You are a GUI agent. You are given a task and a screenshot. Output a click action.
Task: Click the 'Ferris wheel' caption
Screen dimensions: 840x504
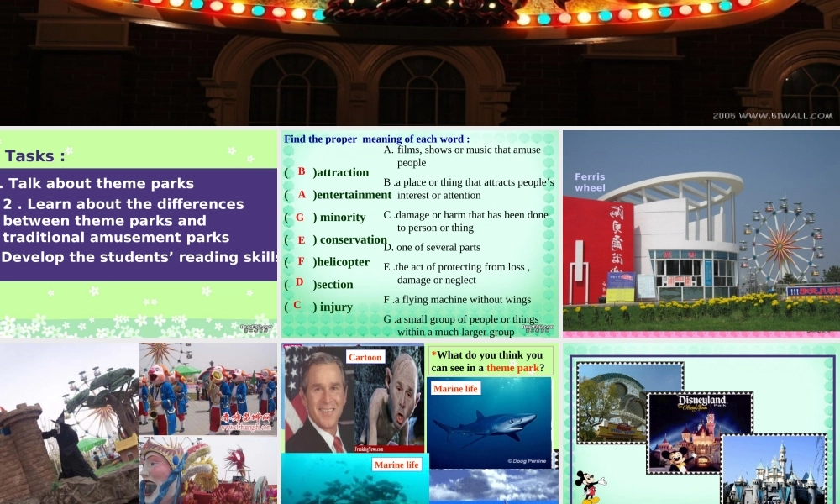(x=590, y=182)
